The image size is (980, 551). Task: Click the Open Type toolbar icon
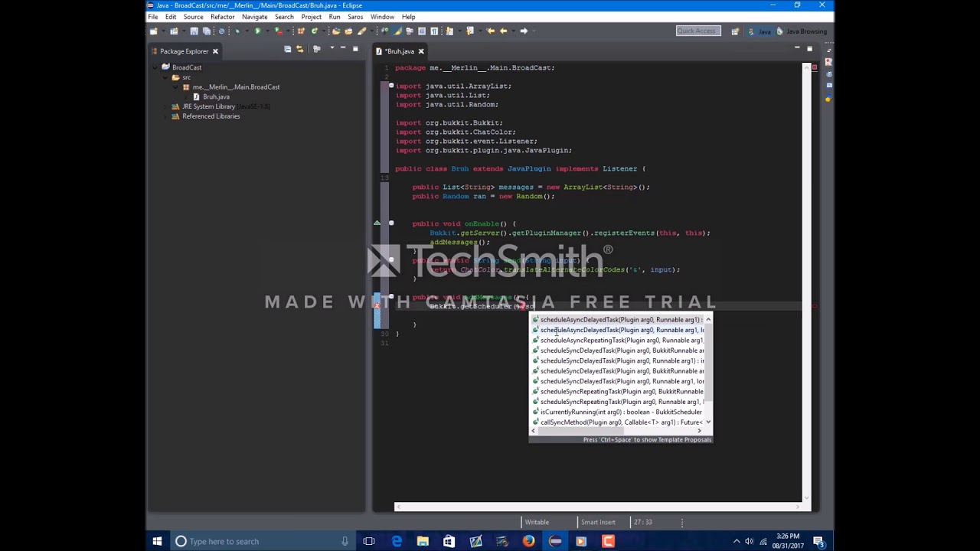coord(336,31)
